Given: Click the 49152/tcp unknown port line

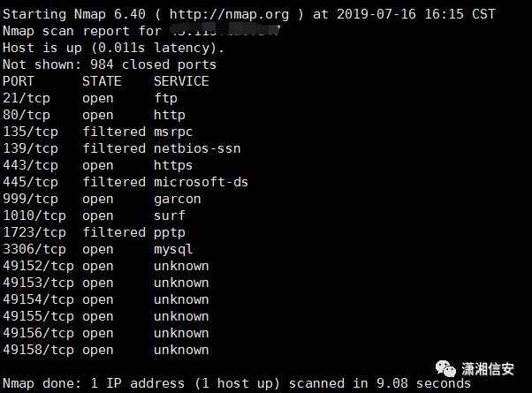Looking at the screenshot, I should (105, 266).
